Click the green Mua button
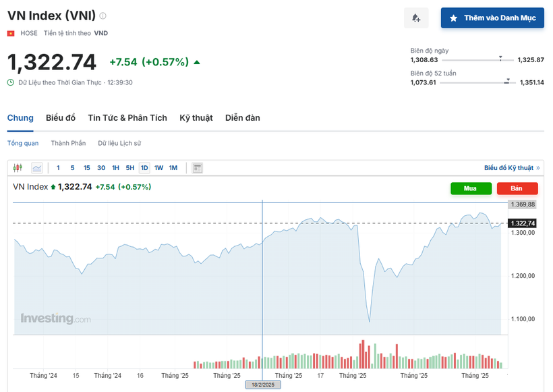This screenshot has height=392, width=553. click(471, 188)
